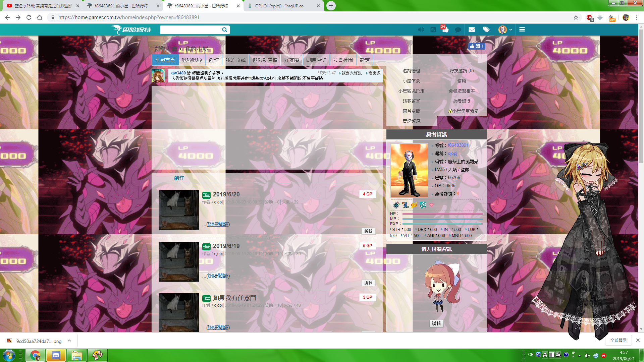
Task: Open qw3489 user link in shout box
Action: tap(178, 73)
